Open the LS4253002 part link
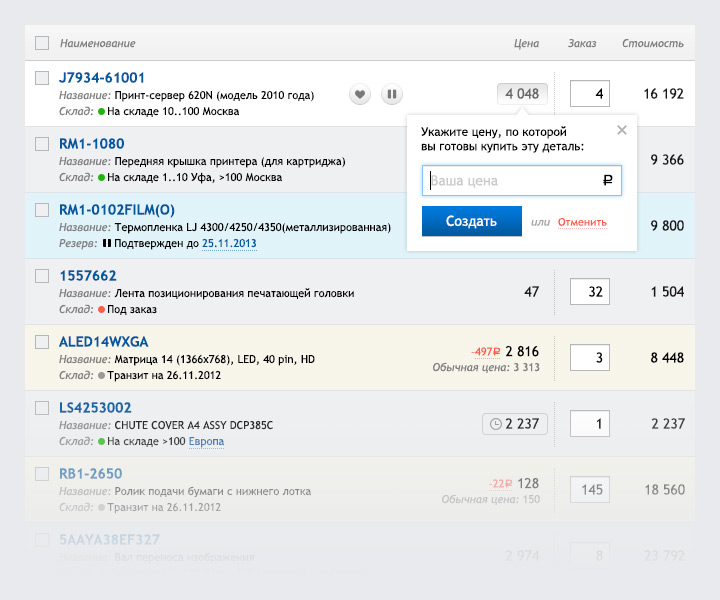Screen dimensions: 720x600 coord(95,408)
